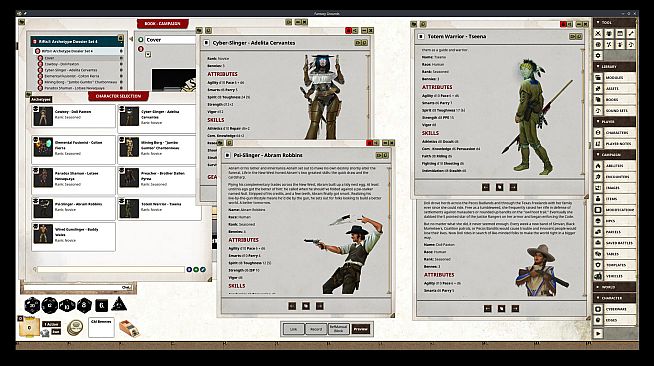This screenshot has height=366, width=654.
Task: Roll the d8 die
Action: click(x=84, y=306)
